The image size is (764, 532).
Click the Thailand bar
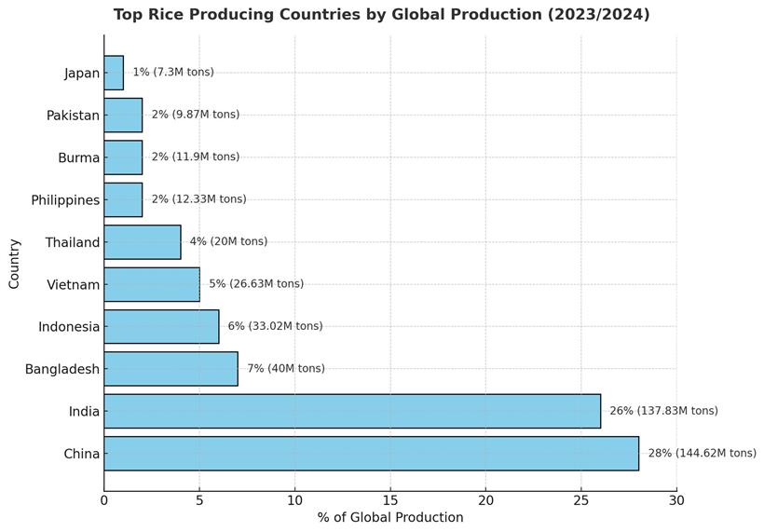pyautogui.click(x=143, y=242)
